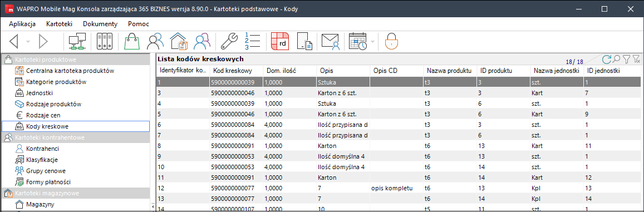Click the blue two-persons contractors toolbar icon

[x=156, y=41]
